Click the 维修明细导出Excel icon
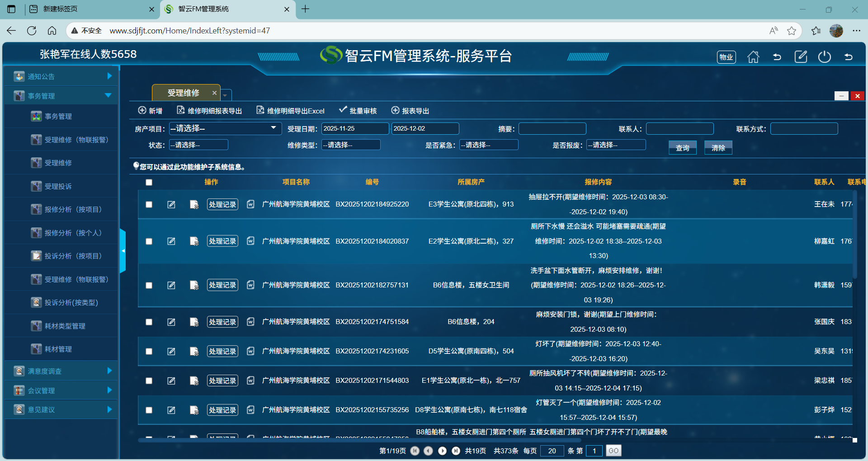 click(x=260, y=110)
